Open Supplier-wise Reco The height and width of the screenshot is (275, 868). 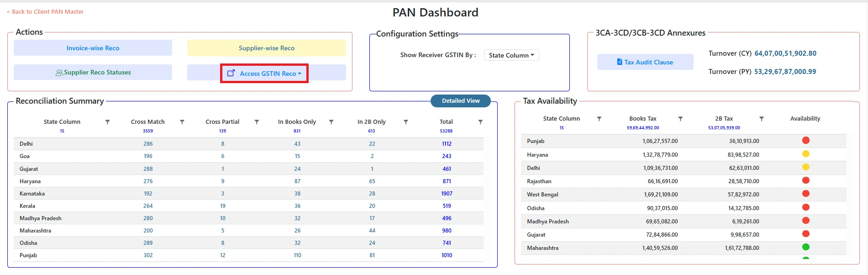267,48
